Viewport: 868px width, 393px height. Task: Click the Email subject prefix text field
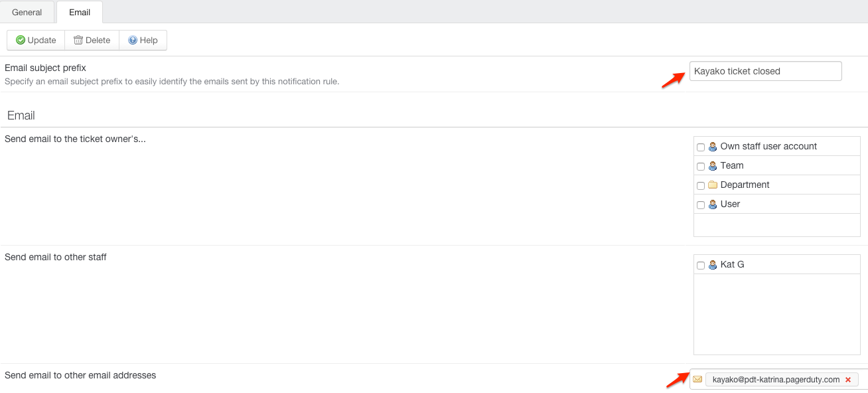[x=765, y=71]
